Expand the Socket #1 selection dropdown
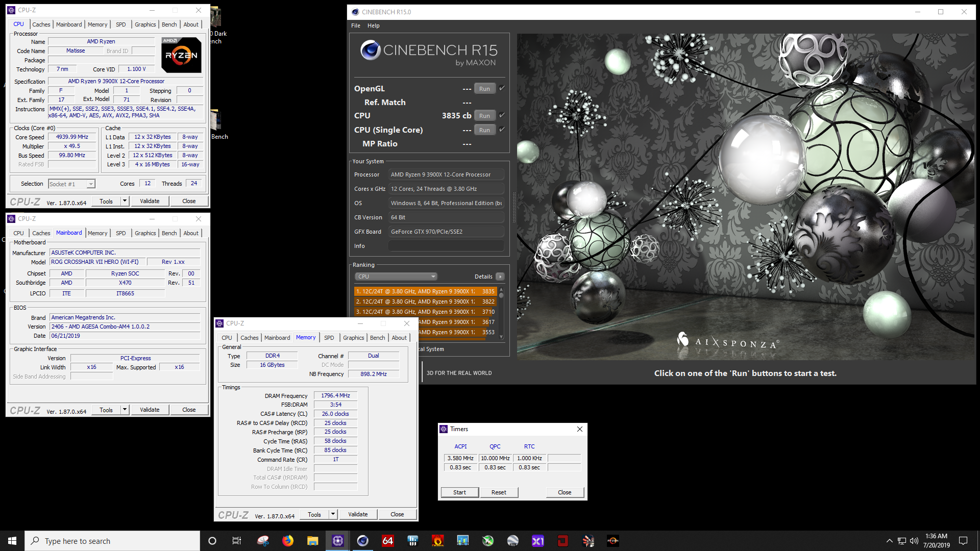 pos(91,184)
